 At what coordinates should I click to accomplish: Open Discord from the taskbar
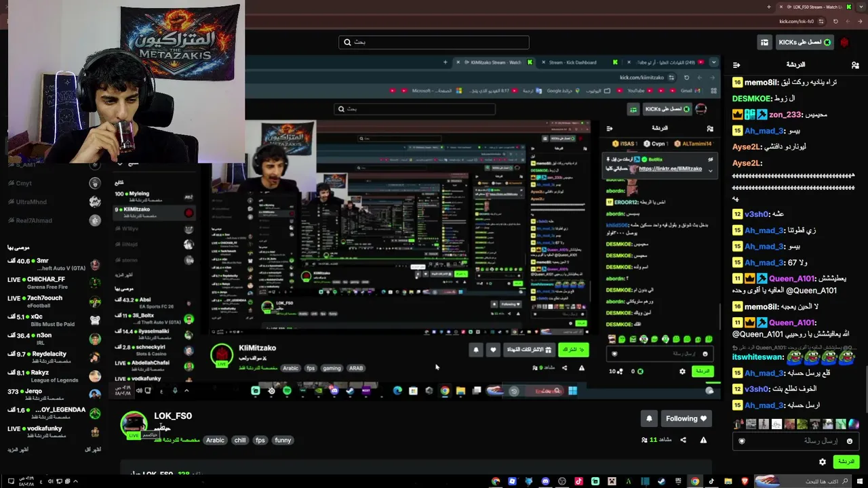545,481
